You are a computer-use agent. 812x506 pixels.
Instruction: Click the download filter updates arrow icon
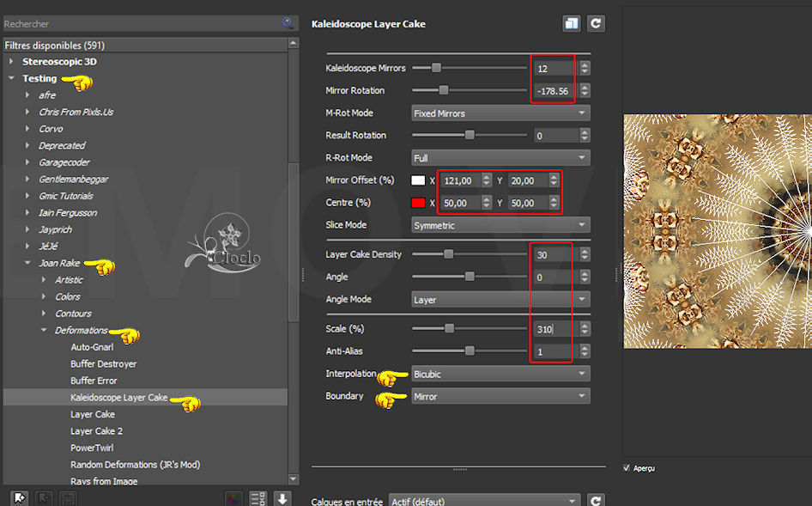point(282,498)
